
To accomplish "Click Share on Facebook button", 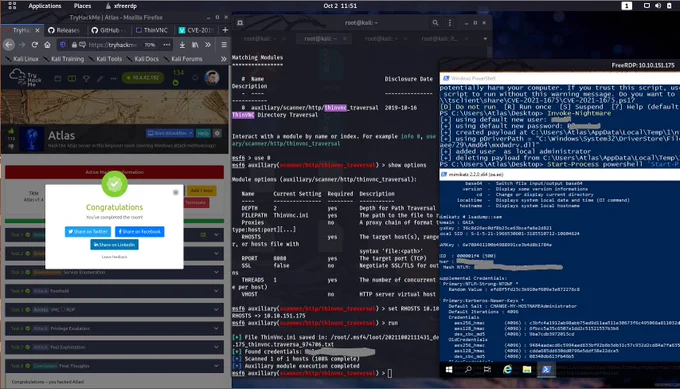I will 140,232.
